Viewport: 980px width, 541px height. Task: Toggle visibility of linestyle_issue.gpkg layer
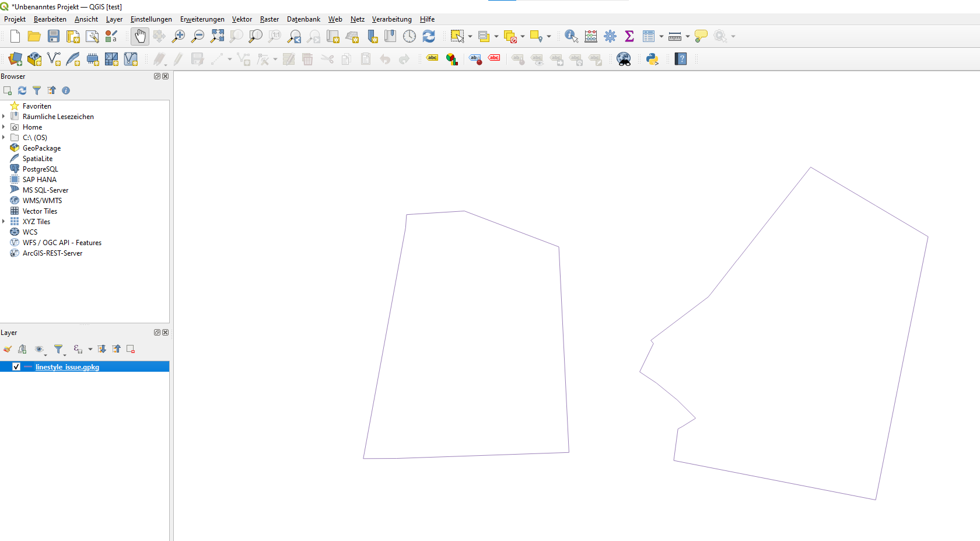coord(16,367)
